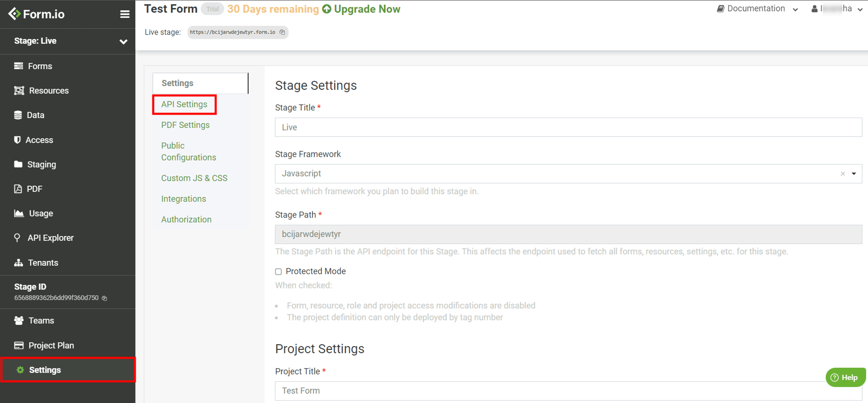Click the Data database icon
The height and width of the screenshot is (403, 868).
pyautogui.click(x=18, y=115)
